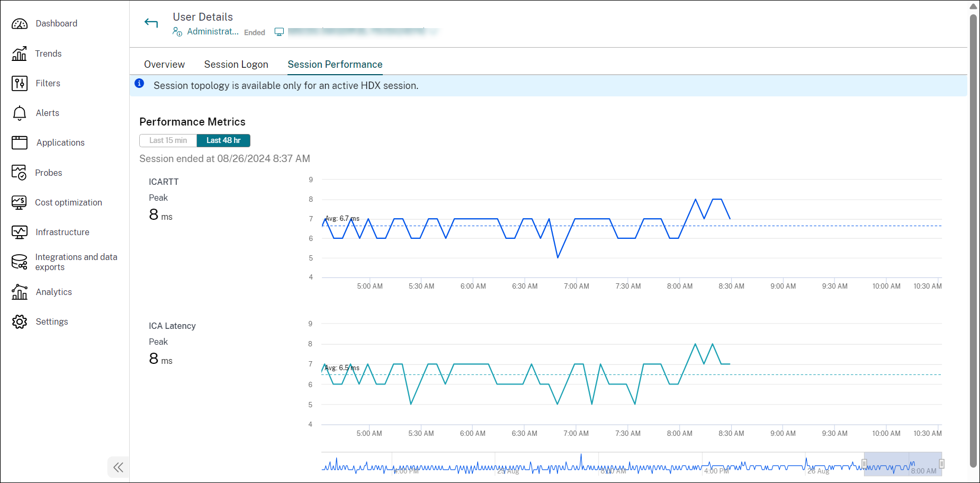Click the scrollbar up arrow

tap(974, 6)
